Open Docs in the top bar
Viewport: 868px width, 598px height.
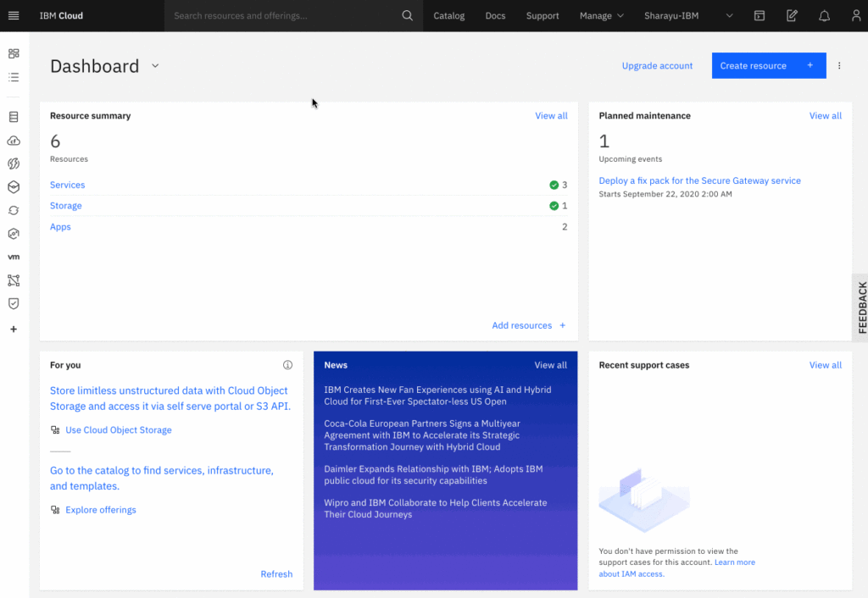(495, 15)
